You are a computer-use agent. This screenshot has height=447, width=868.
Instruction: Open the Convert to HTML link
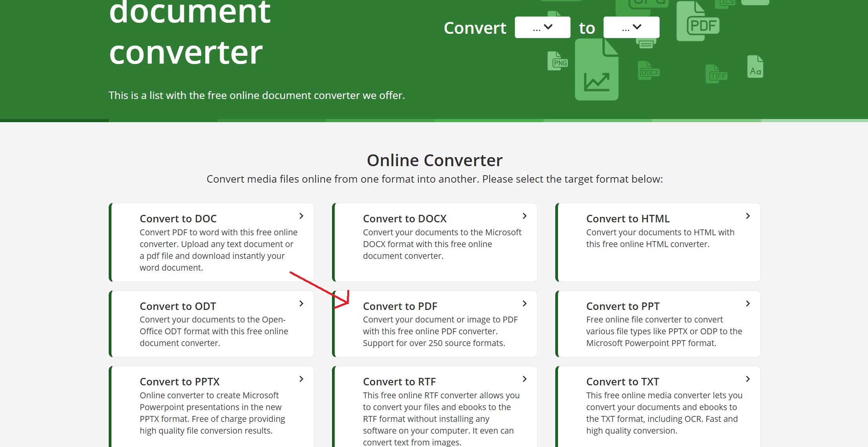[628, 219]
